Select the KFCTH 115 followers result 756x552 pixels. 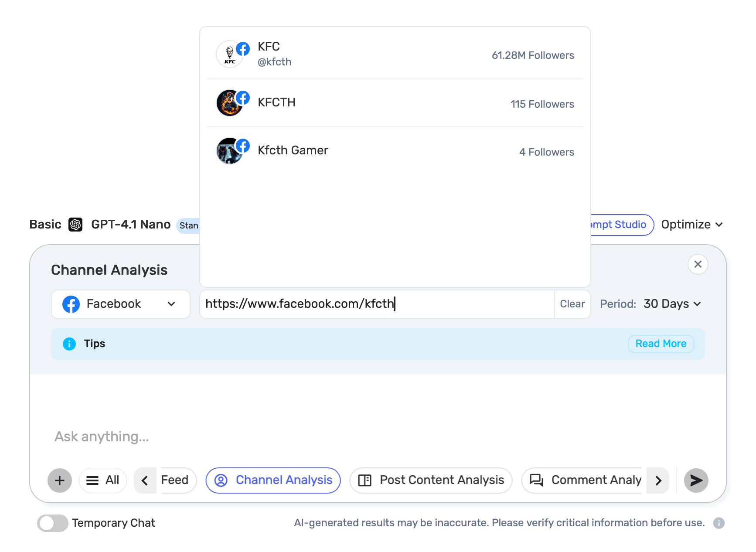point(395,103)
